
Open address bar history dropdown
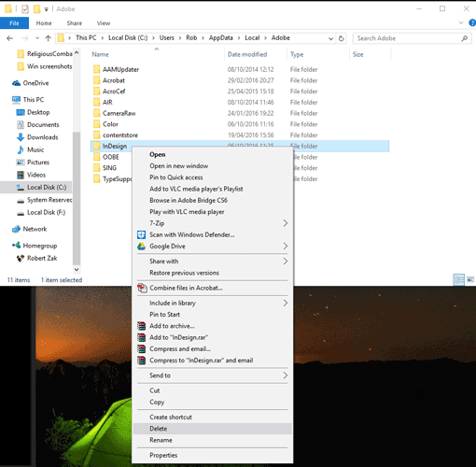[x=330, y=38]
